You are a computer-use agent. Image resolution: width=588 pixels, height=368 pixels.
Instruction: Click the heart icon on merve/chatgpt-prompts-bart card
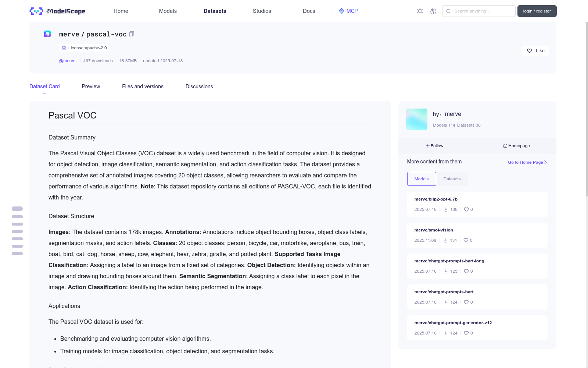pos(466,302)
